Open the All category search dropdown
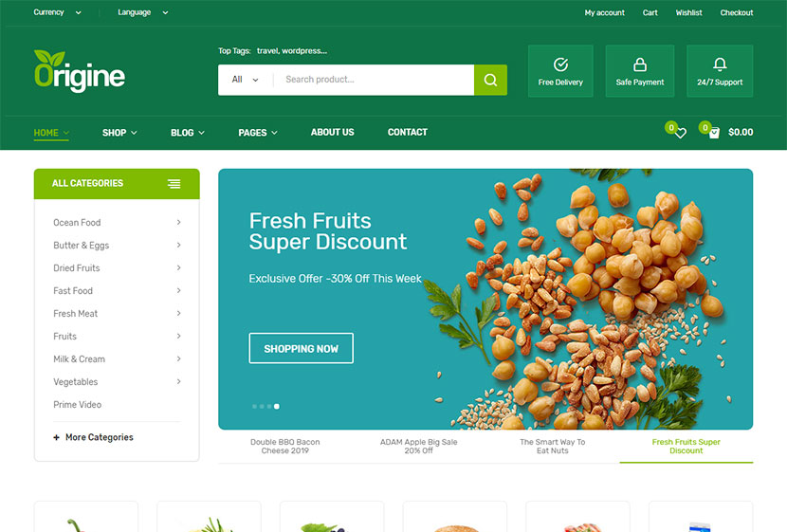This screenshot has height=532, width=787. (246, 80)
